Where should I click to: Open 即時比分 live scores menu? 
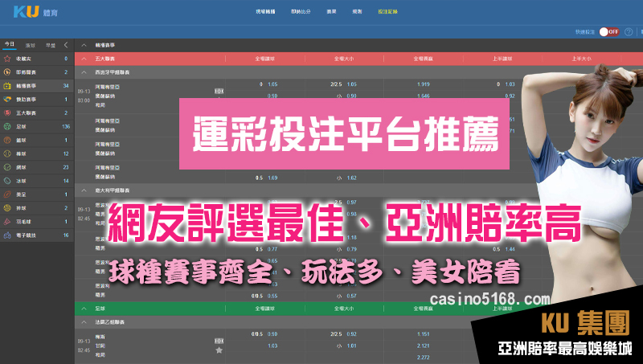click(x=301, y=11)
